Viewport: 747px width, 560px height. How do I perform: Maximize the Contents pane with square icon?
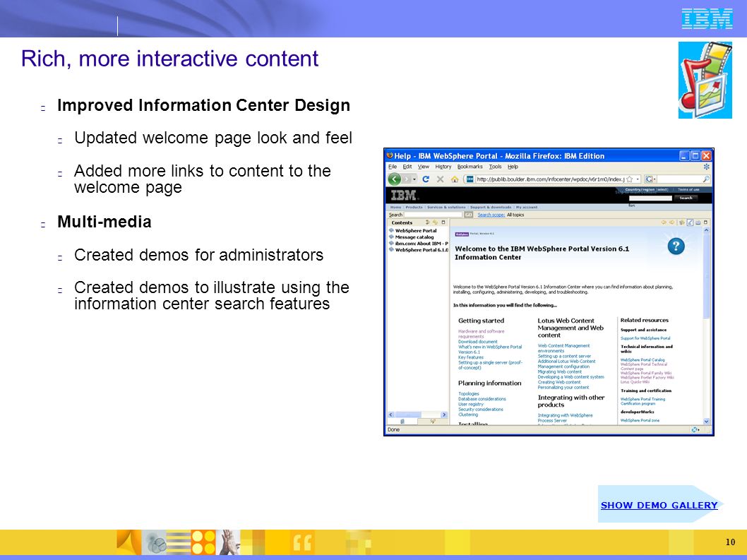(443, 222)
